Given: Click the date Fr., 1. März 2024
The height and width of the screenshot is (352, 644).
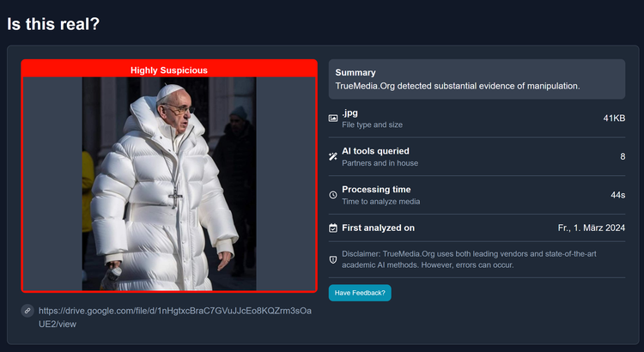Looking at the screenshot, I should [x=592, y=228].
